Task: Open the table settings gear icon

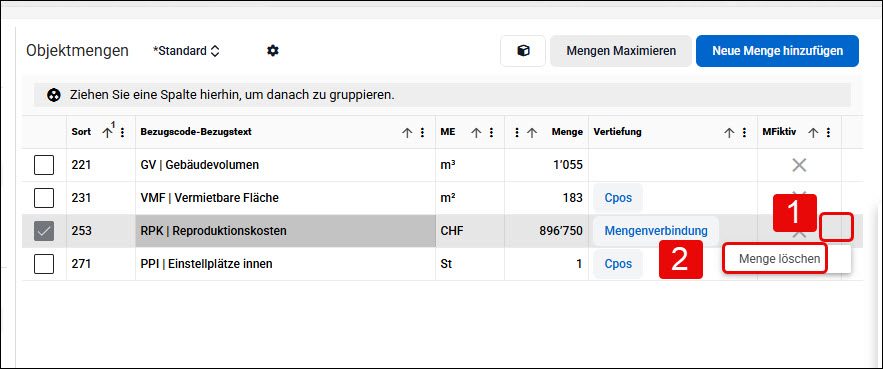Action: [273, 51]
